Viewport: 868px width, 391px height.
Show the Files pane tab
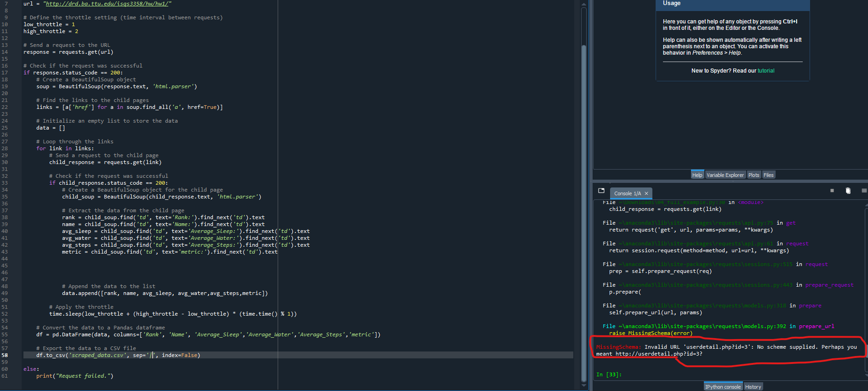point(768,175)
